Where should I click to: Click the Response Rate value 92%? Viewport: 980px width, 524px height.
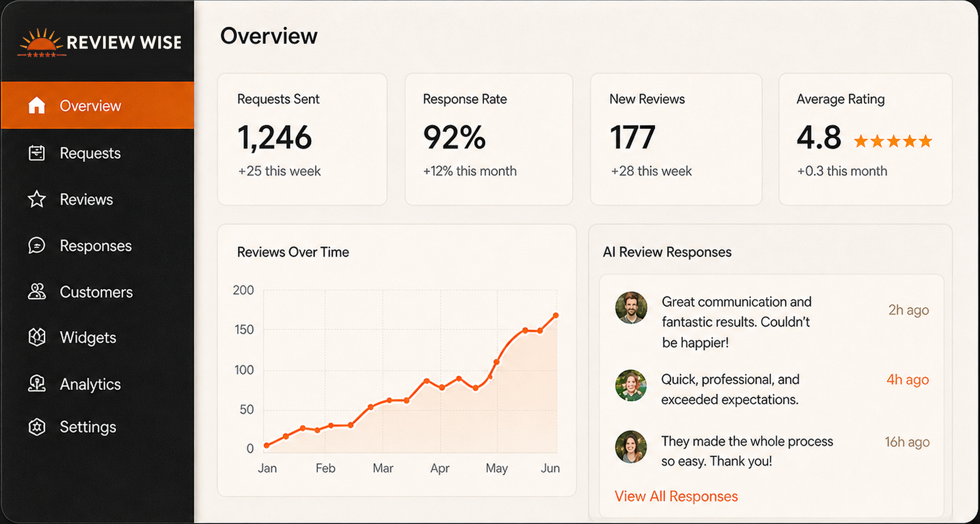[x=454, y=137]
